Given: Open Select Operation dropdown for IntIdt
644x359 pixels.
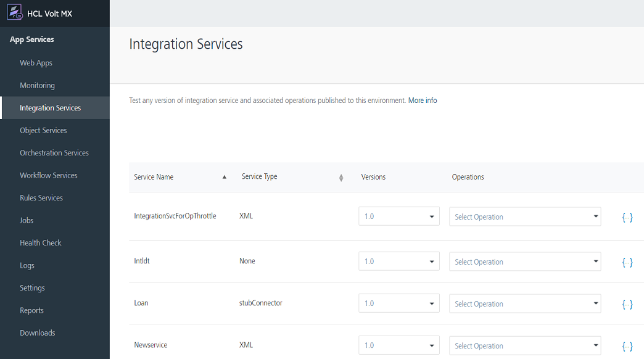Looking at the screenshot, I should coord(525,262).
